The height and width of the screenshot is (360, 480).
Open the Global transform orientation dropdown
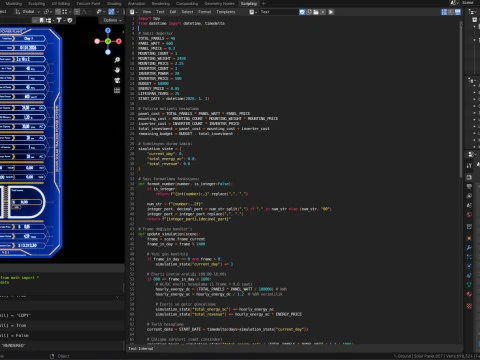tap(27, 12)
